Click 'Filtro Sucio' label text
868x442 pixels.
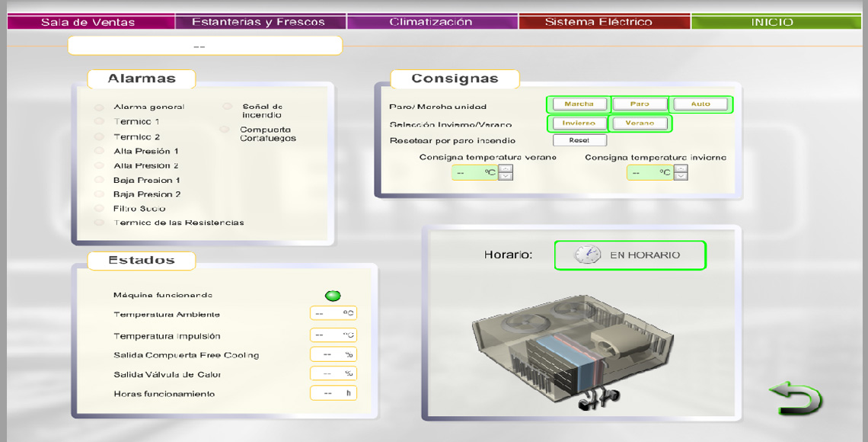click(x=139, y=208)
